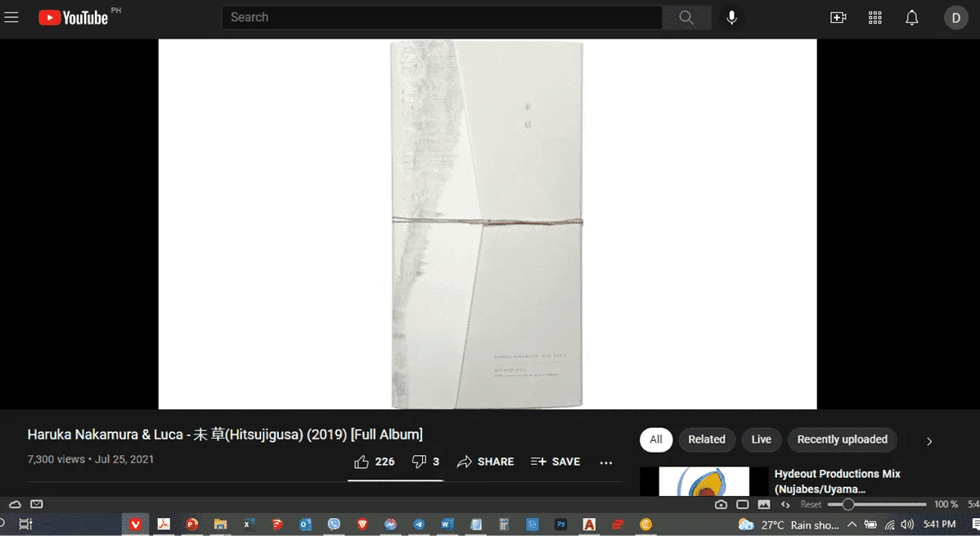Dislike the video with thumbs down
Image resolution: width=980 pixels, height=536 pixels.
click(425, 462)
